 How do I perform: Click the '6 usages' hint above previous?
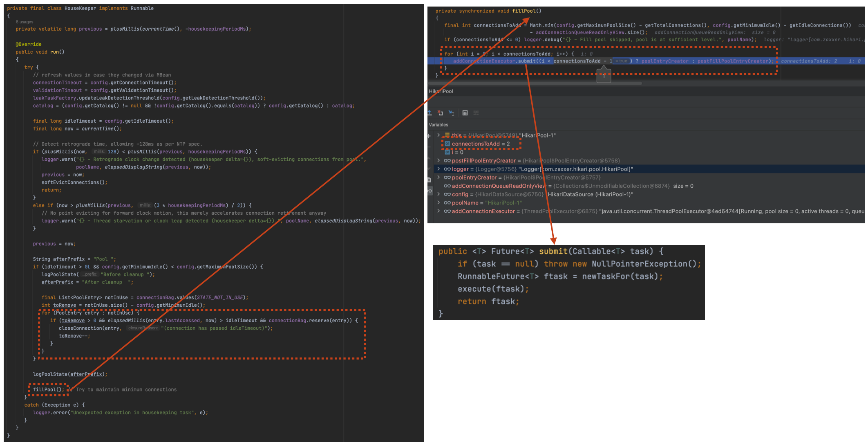25,22
